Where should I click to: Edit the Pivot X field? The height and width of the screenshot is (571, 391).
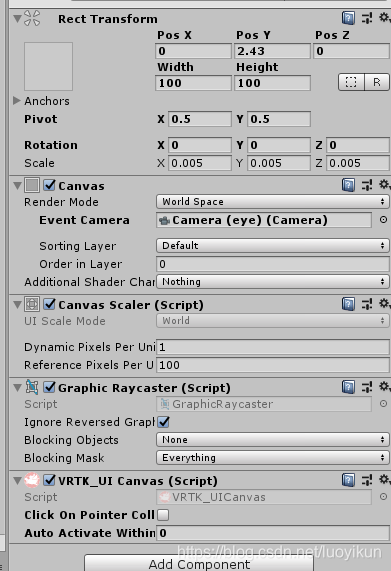click(200, 119)
